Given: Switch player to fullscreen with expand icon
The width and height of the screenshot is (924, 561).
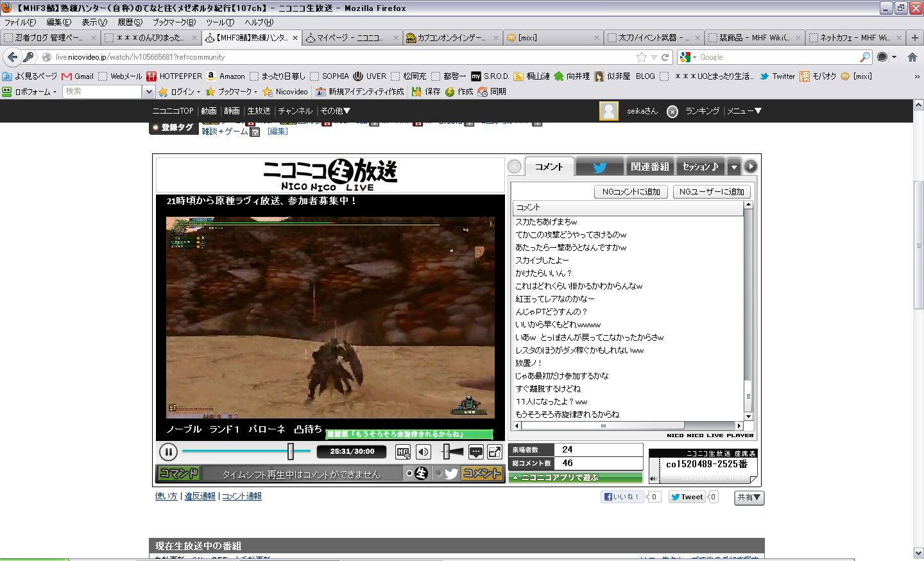Looking at the screenshot, I should point(495,452).
